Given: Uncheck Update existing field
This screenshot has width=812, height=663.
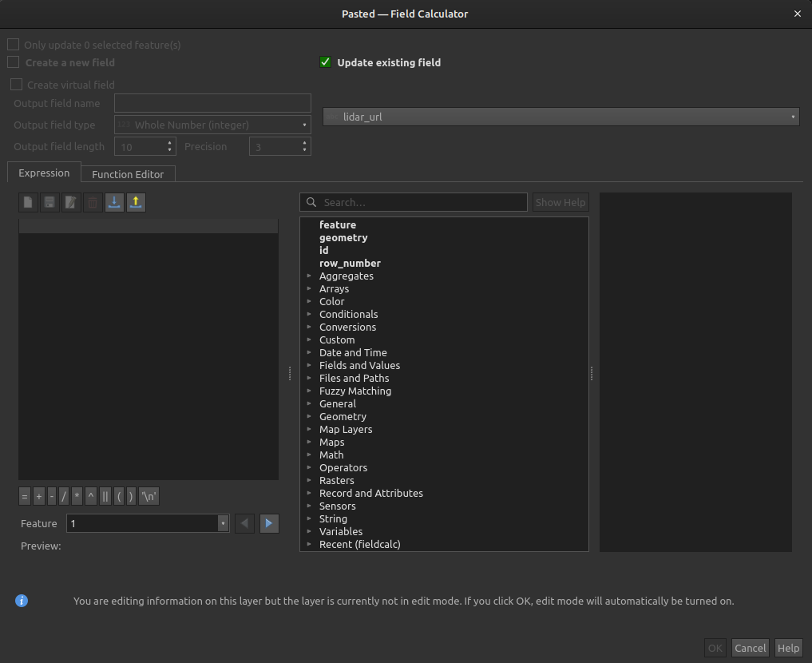Looking at the screenshot, I should [x=325, y=62].
